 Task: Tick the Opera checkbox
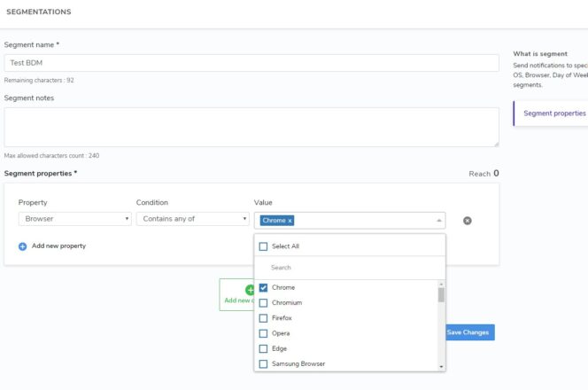pyautogui.click(x=263, y=333)
